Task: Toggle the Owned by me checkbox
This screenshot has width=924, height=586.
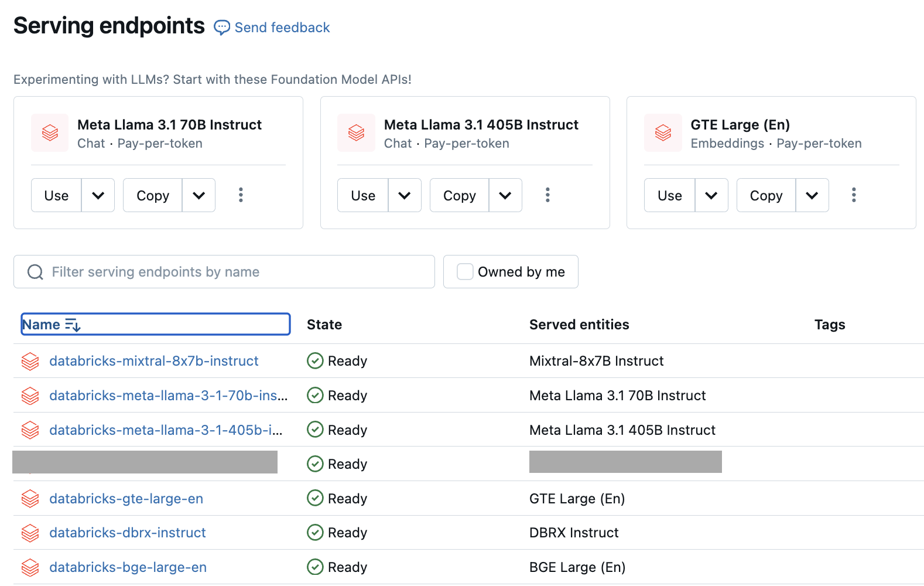Action: tap(465, 272)
